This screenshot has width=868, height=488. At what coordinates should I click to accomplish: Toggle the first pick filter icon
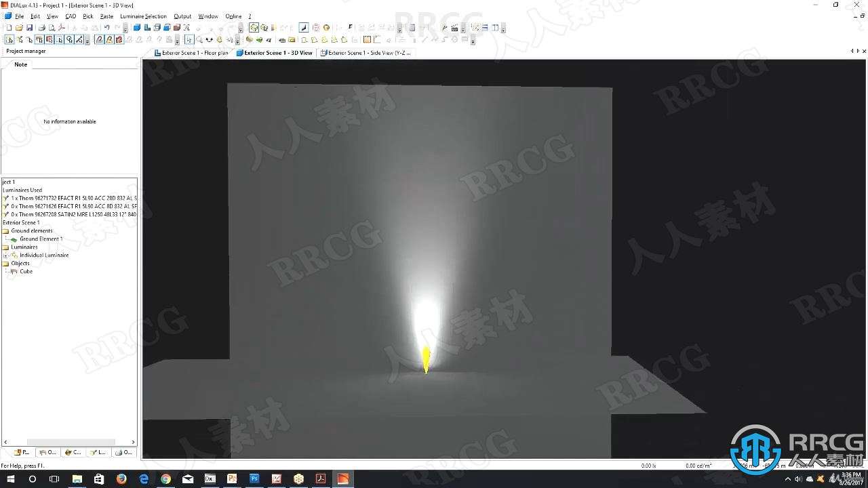pyautogui.click(x=9, y=40)
